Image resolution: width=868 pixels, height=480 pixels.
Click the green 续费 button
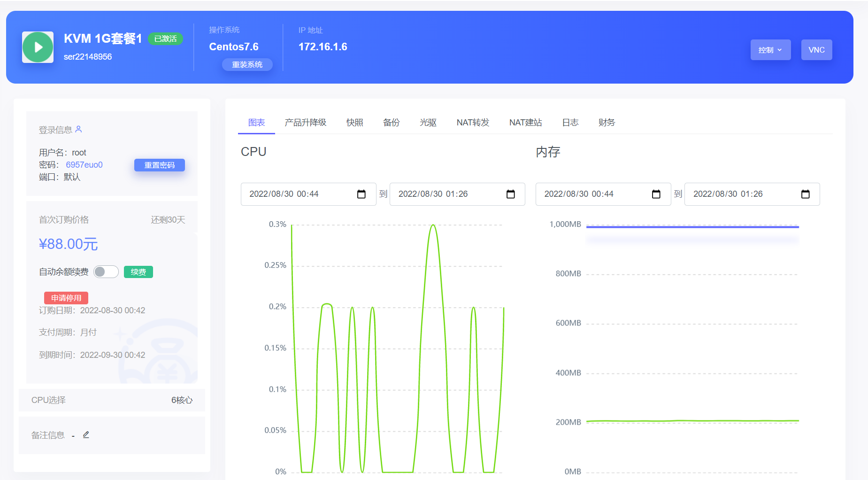[138, 272]
